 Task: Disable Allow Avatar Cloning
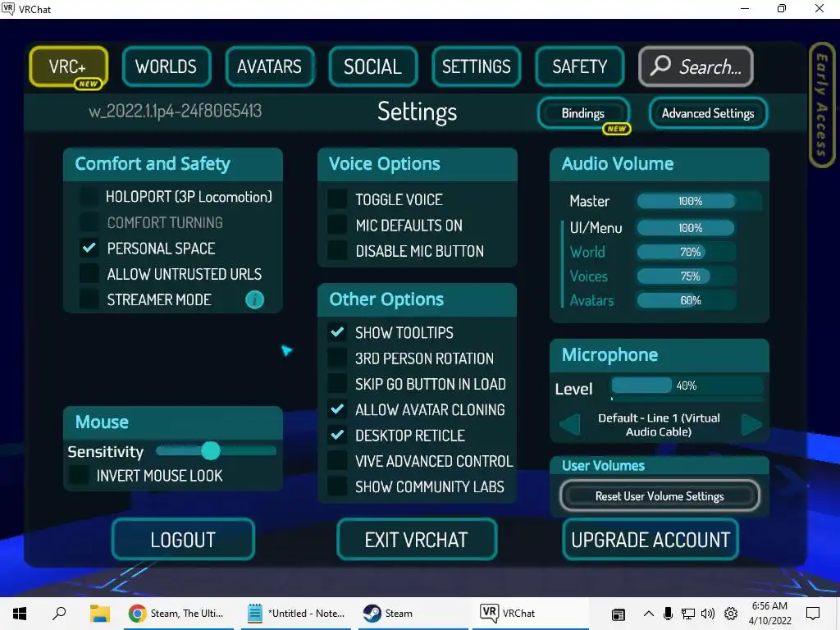coord(337,409)
